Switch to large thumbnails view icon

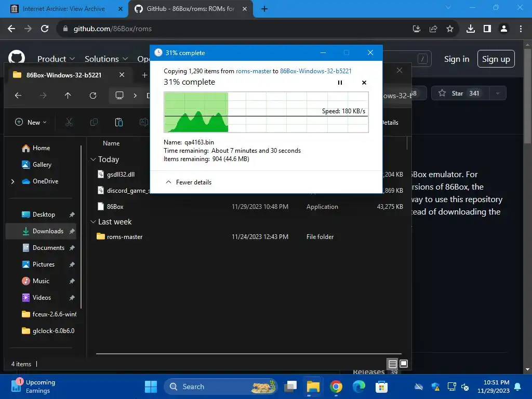[x=404, y=364]
